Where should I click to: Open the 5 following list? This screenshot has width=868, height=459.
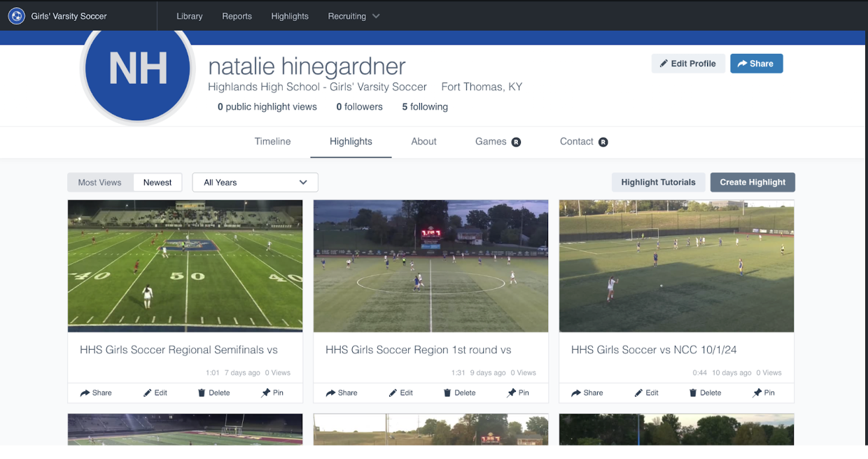(x=425, y=107)
